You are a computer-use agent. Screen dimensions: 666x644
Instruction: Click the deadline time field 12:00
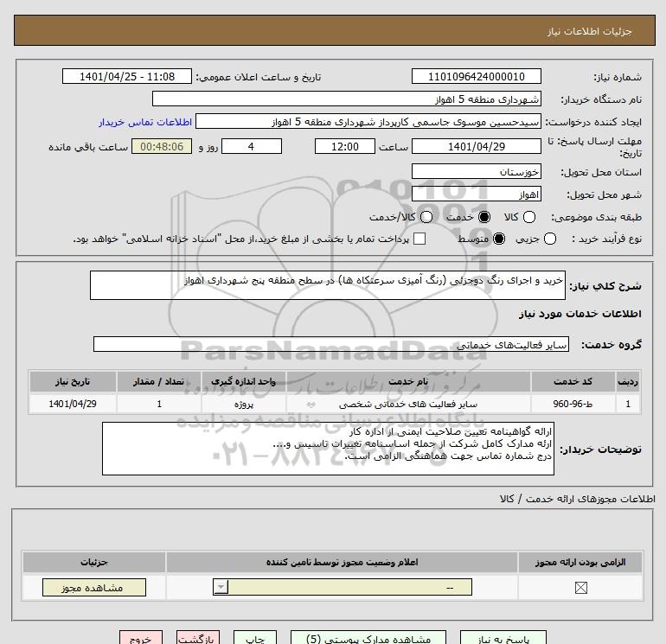345,146
